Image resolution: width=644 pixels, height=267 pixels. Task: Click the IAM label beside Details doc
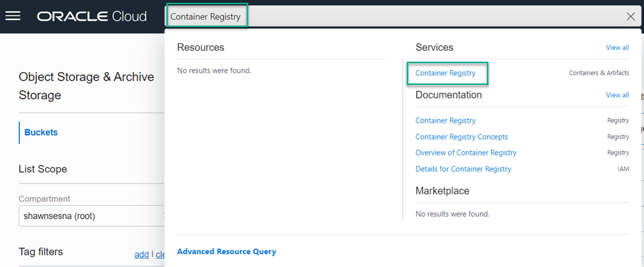623,169
